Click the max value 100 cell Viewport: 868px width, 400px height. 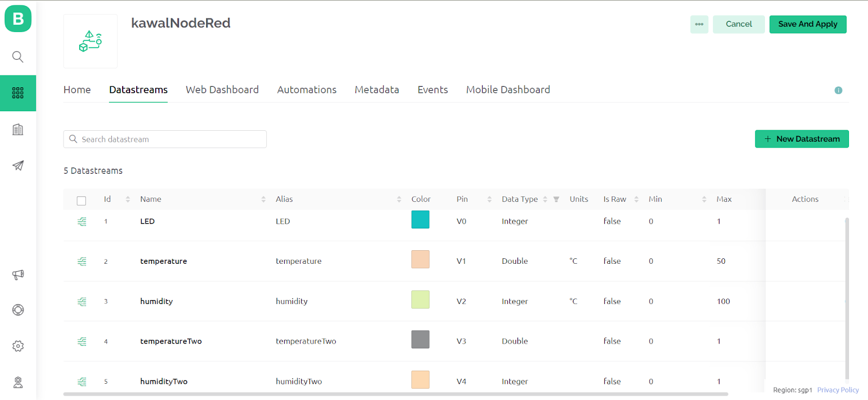(724, 302)
